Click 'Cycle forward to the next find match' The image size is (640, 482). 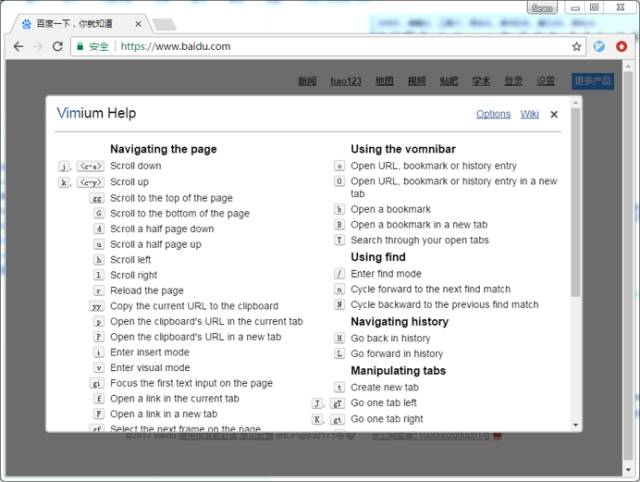tap(431, 289)
